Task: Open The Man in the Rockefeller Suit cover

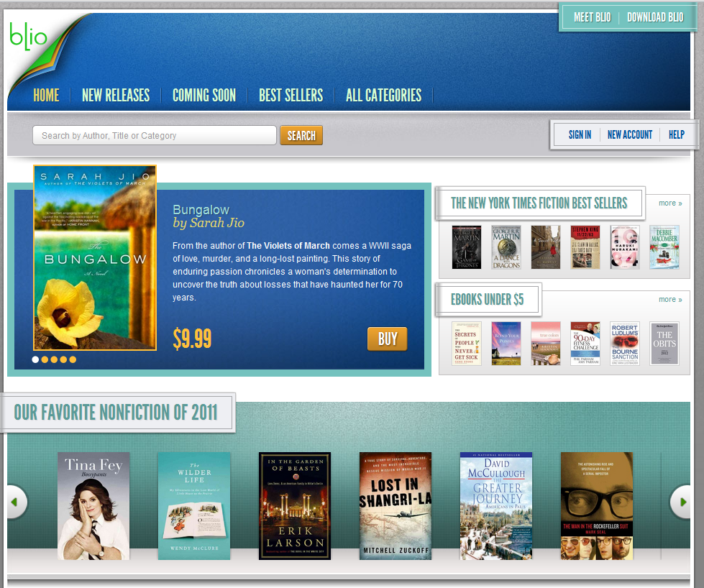Action: click(x=597, y=506)
